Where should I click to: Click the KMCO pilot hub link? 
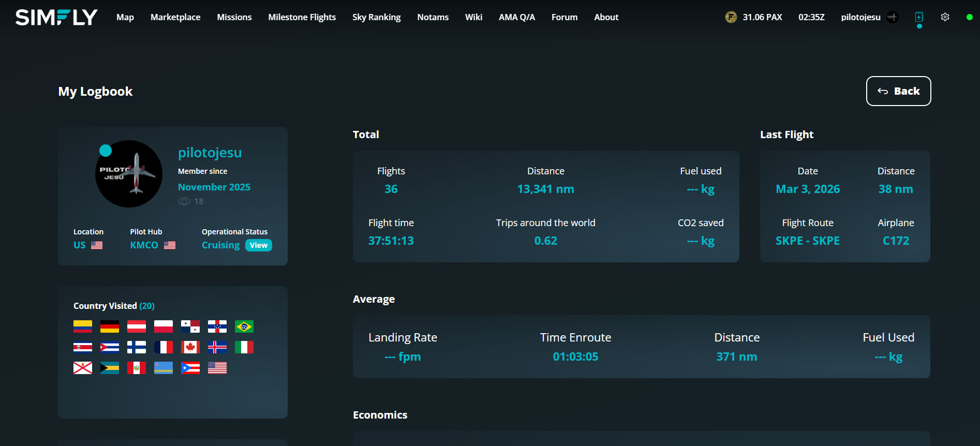[x=144, y=245]
